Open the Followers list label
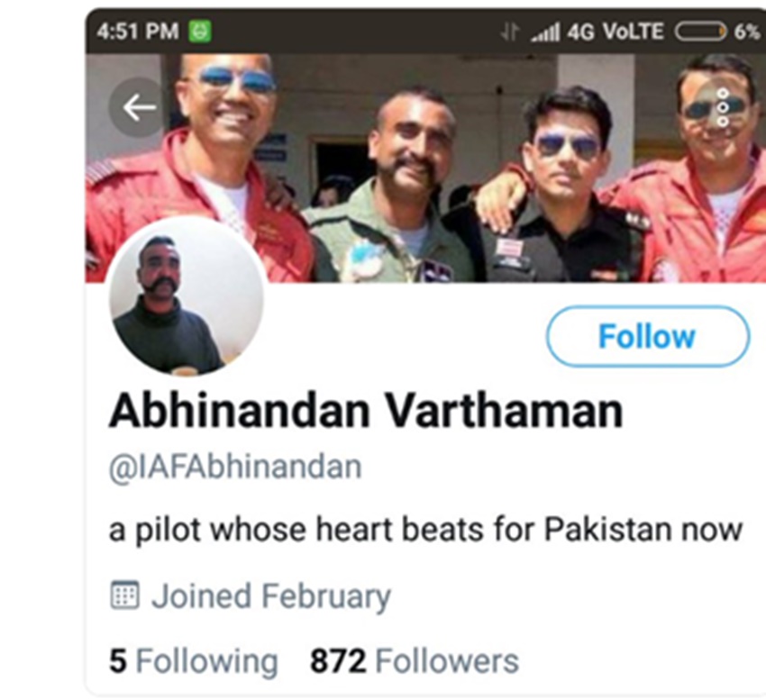The height and width of the screenshot is (700, 766). coord(447,661)
